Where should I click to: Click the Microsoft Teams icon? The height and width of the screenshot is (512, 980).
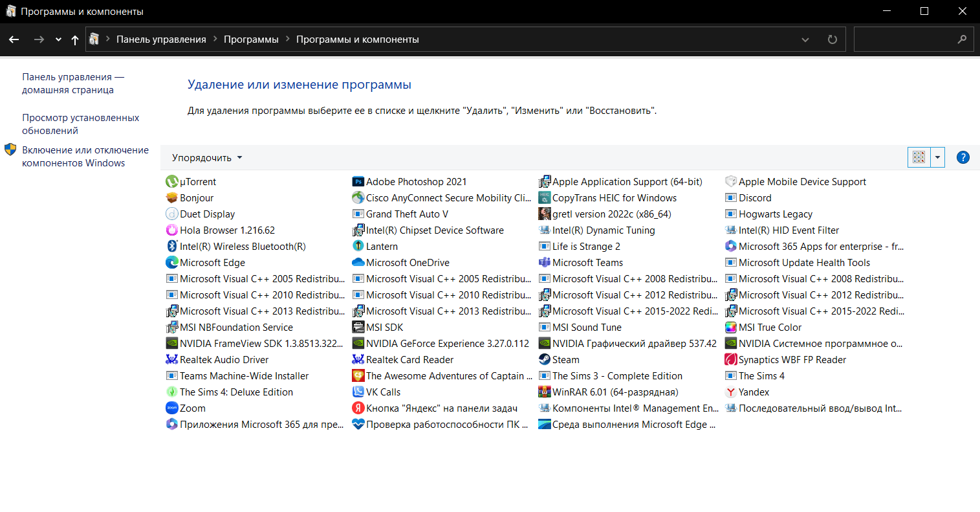(544, 263)
